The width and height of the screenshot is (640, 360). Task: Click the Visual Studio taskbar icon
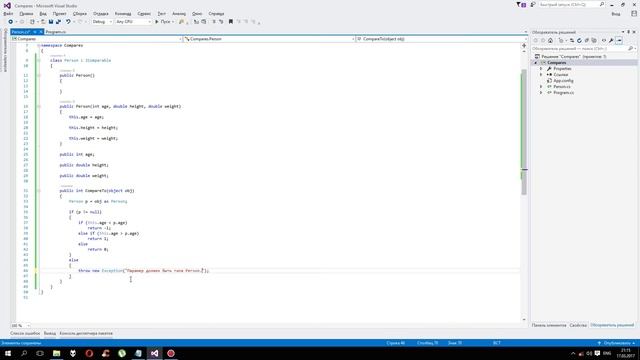[x=154, y=353]
